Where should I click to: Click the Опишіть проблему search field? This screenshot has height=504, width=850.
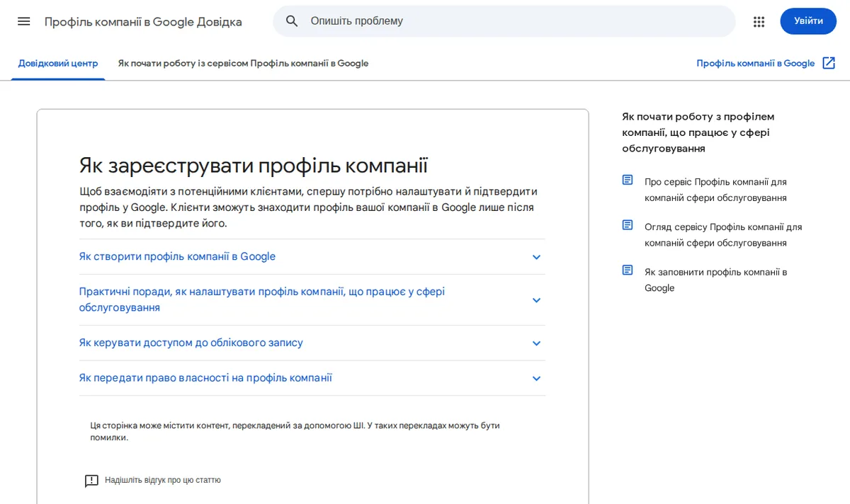coord(504,21)
